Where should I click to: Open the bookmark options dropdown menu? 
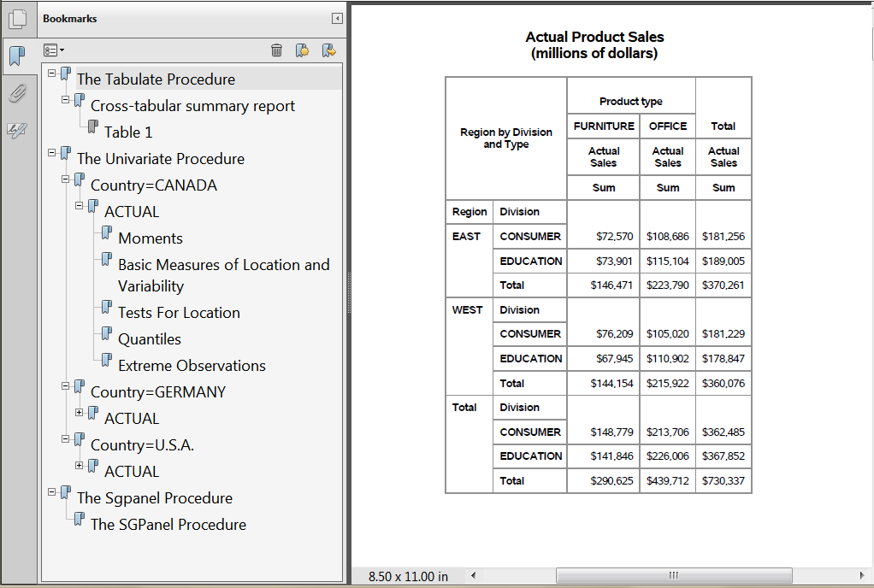(54, 50)
